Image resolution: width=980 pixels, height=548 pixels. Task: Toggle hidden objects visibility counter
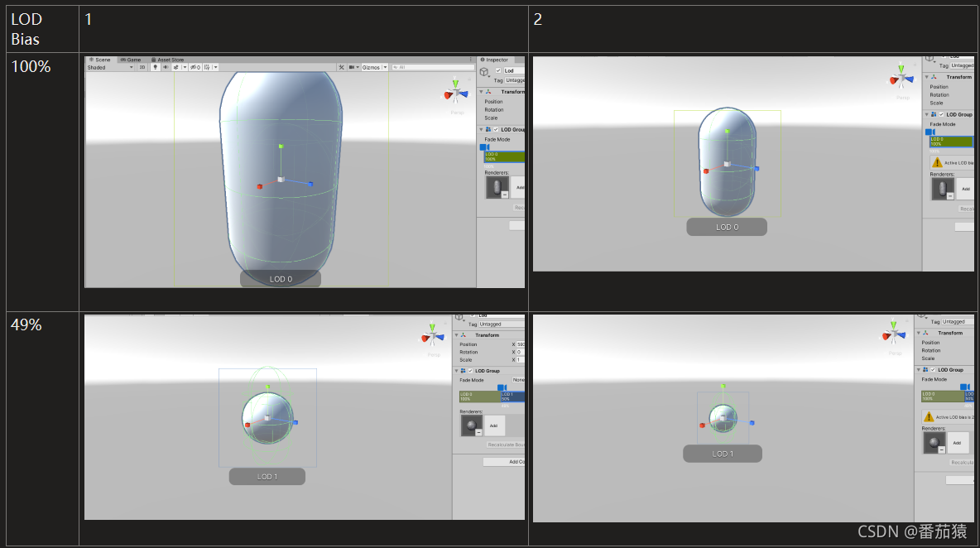(195, 68)
